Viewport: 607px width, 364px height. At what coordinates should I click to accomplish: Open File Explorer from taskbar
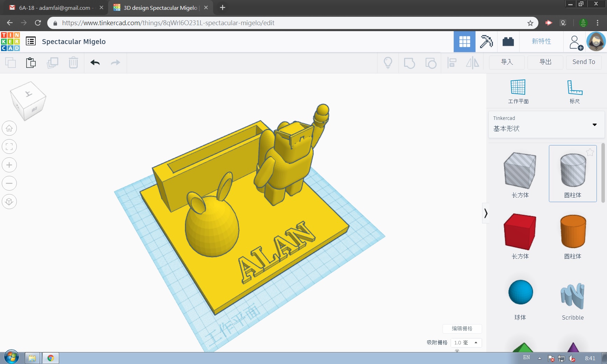(x=32, y=358)
